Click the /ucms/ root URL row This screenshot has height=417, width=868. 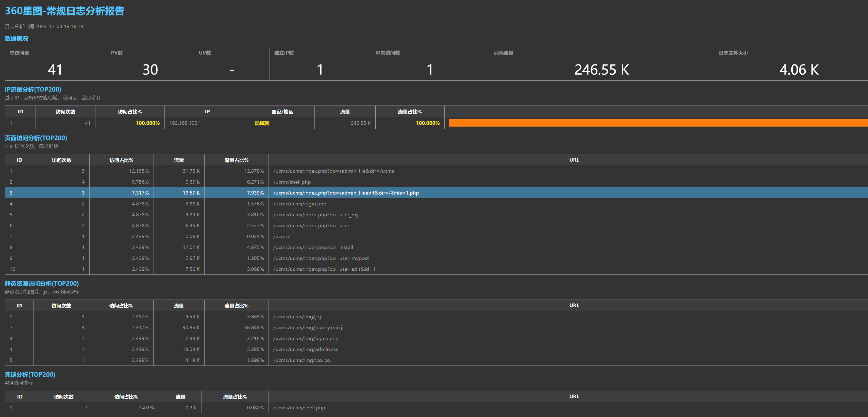pos(436,236)
